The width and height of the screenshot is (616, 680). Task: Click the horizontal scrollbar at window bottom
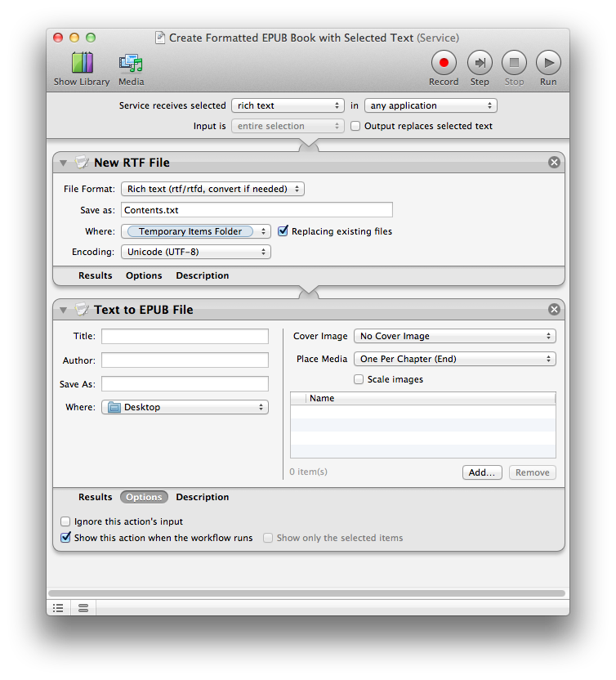pyautogui.click(x=307, y=593)
